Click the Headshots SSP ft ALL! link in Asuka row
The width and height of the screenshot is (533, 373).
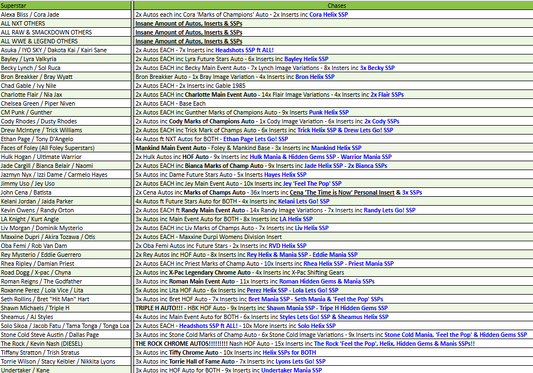(244, 50)
